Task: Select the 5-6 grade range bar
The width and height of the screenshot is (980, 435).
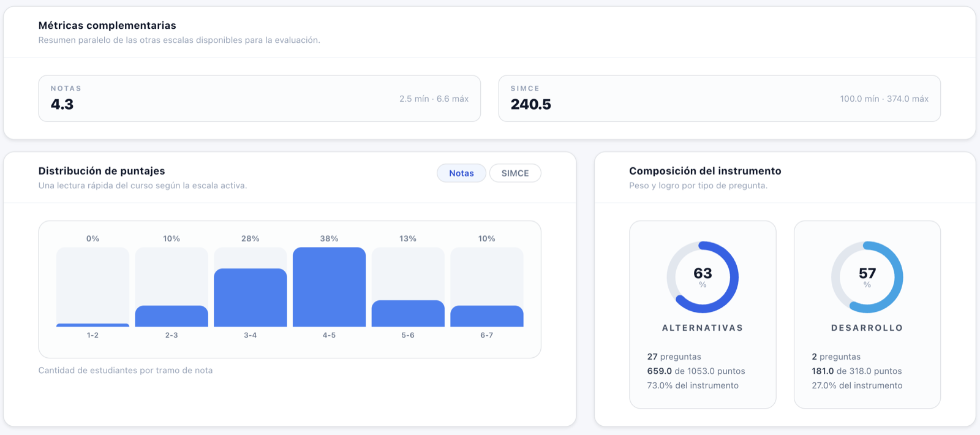Action: (x=408, y=287)
